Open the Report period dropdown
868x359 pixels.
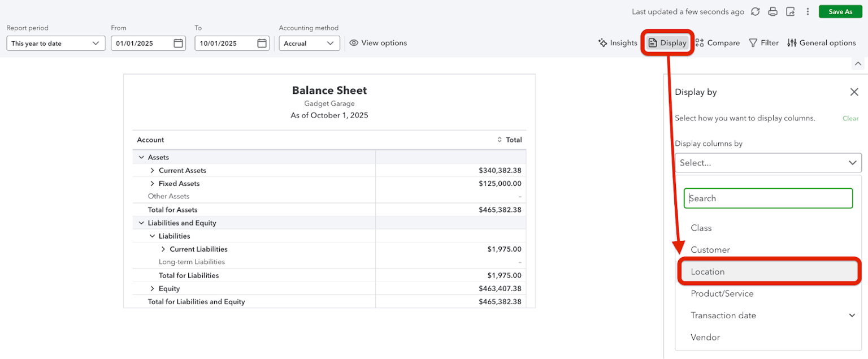(56, 43)
